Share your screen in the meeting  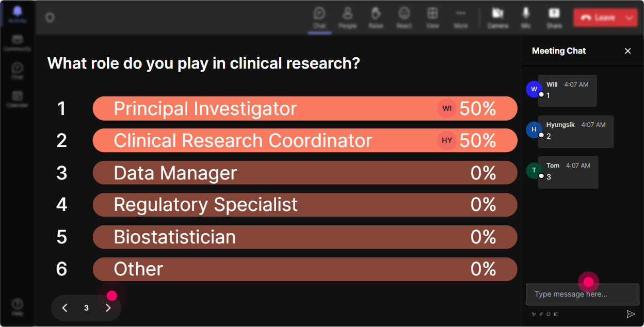pos(554,18)
